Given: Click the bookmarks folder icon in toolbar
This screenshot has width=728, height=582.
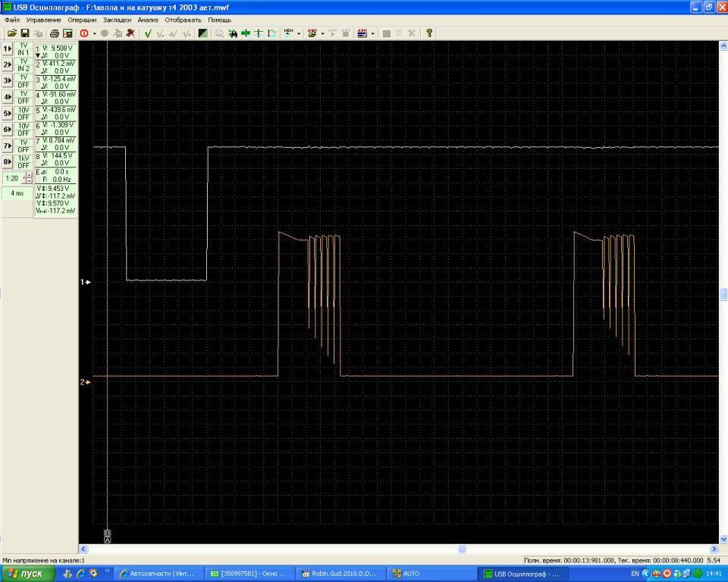Looking at the screenshot, I should click(312, 33).
